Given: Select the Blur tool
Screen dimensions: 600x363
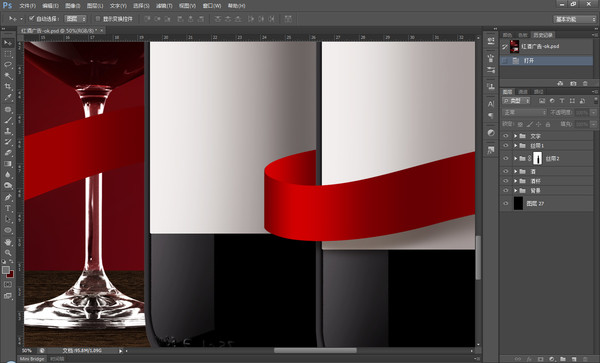Looking at the screenshot, I should point(8,175).
